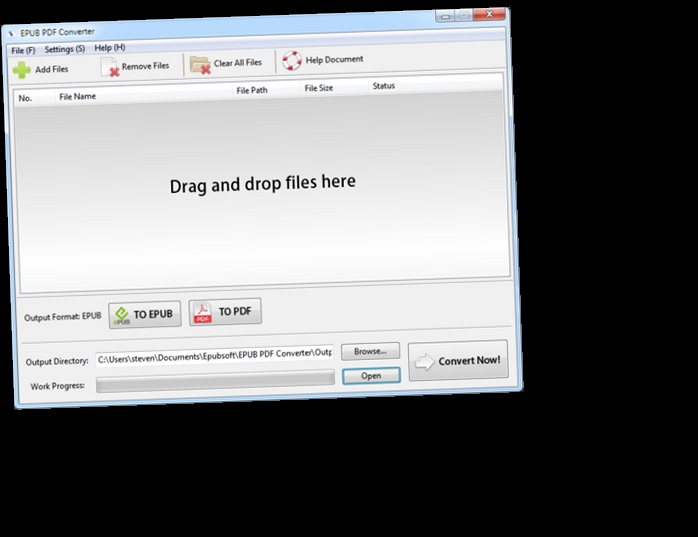Click the Output Directory: label
Viewport: 698px width, 537px height.
pos(57,362)
